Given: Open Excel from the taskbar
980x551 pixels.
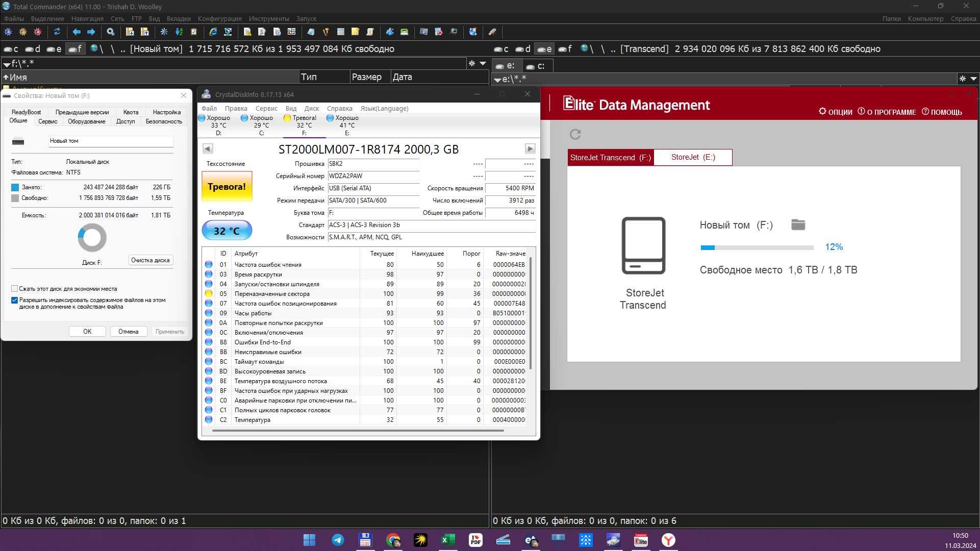Looking at the screenshot, I should coord(448,540).
